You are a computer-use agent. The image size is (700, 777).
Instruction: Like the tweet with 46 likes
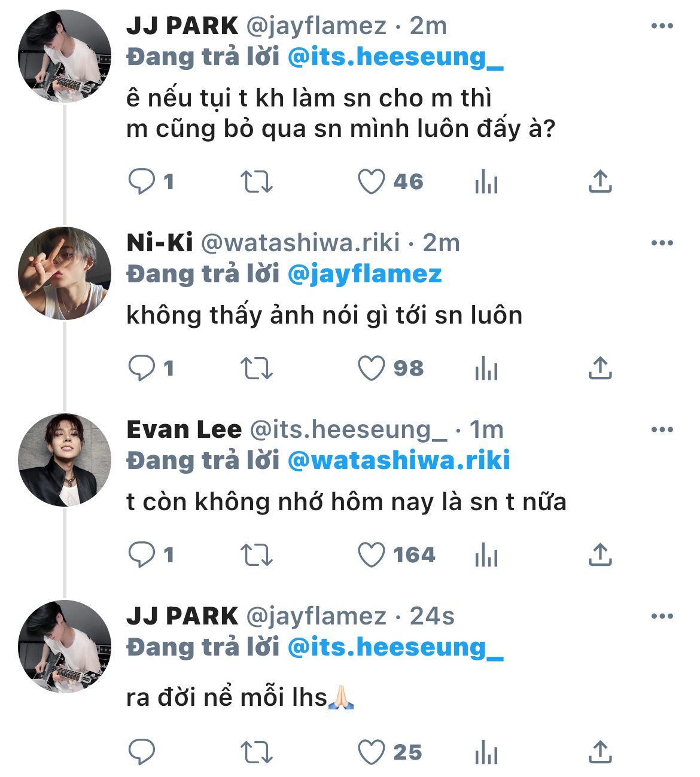pyautogui.click(x=372, y=181)
